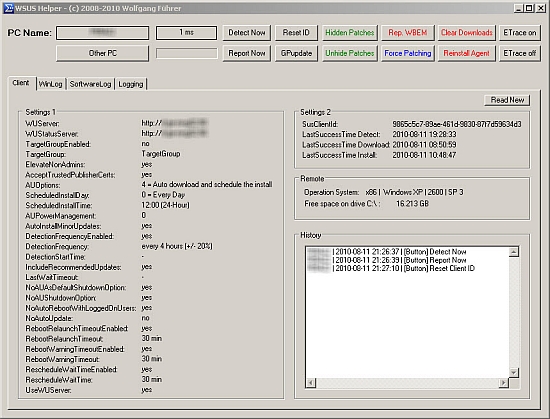The image size is (550, 419).
Task: Open the SoftwareLog tab
Action: tap(90, 84)
